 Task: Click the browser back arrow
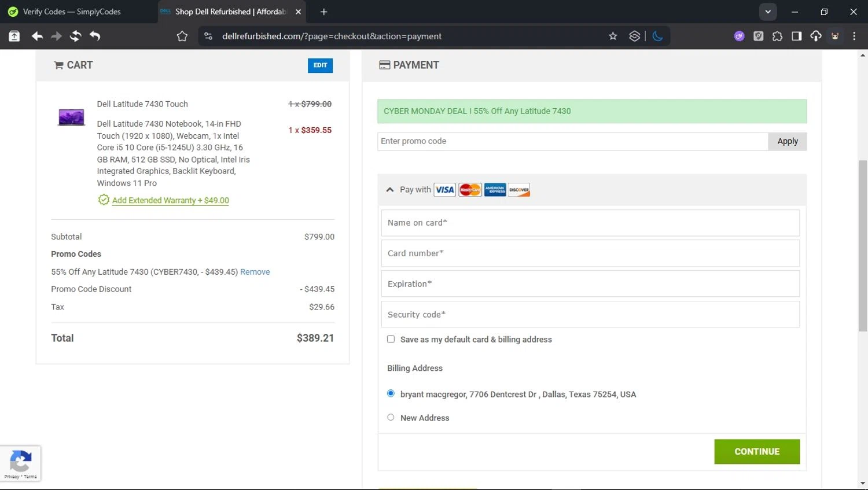pyautogui.click(x=37, y=36)
